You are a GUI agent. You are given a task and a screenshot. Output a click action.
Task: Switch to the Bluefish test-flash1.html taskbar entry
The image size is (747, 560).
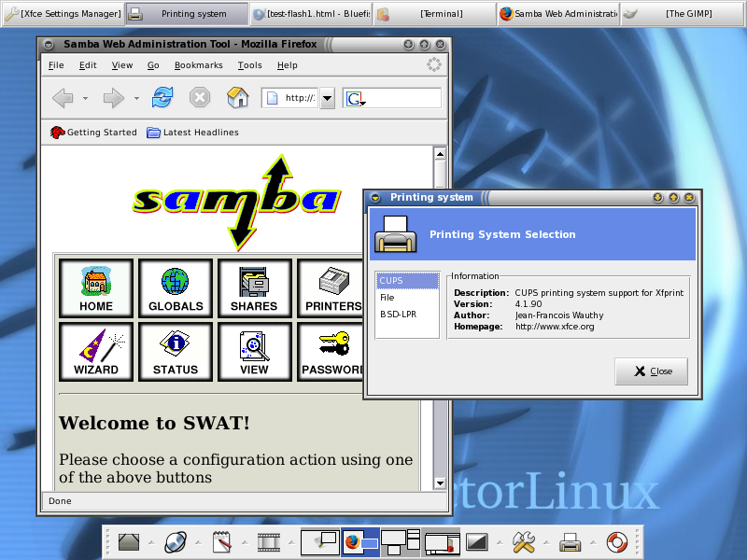(311, 14)
